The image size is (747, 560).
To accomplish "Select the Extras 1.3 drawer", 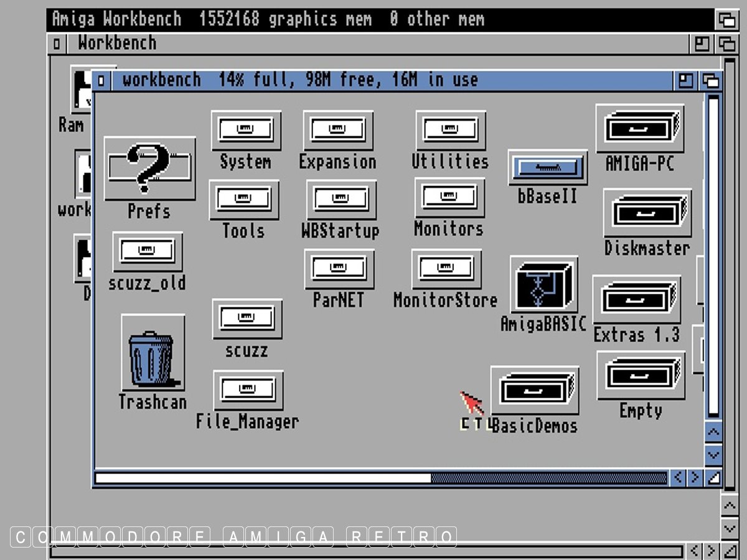I will pos(636,300).
